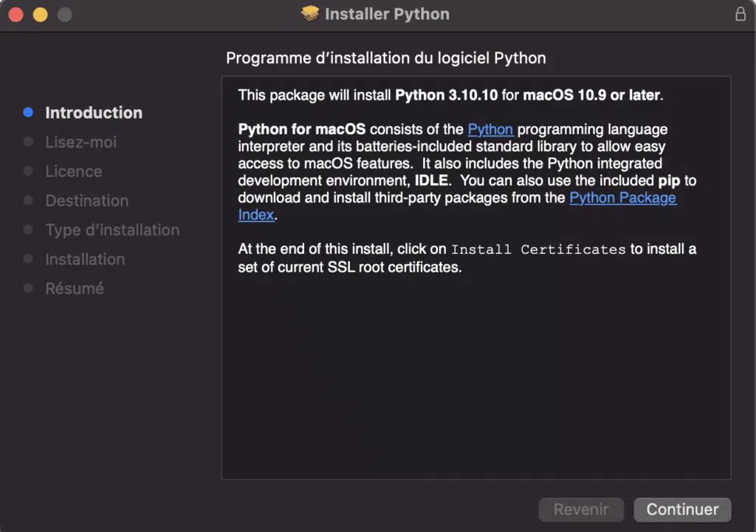Click the greyed-out Revenir button
The width and height of the screenshot is (756, 532).
(581, 509)
